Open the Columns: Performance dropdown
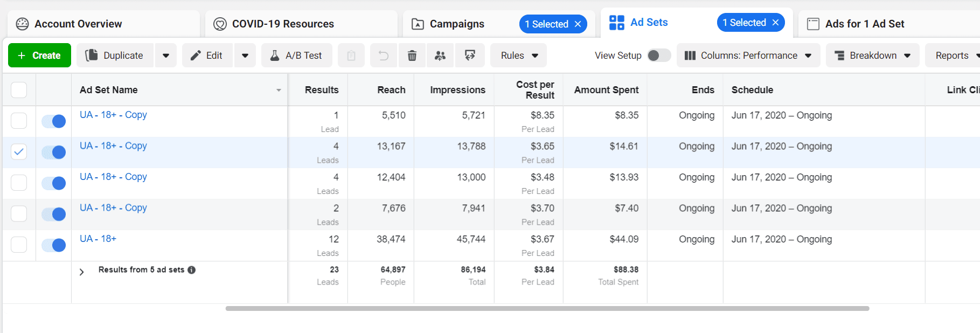The height and width of the screenshot is (333, 980). pos(748,55)
